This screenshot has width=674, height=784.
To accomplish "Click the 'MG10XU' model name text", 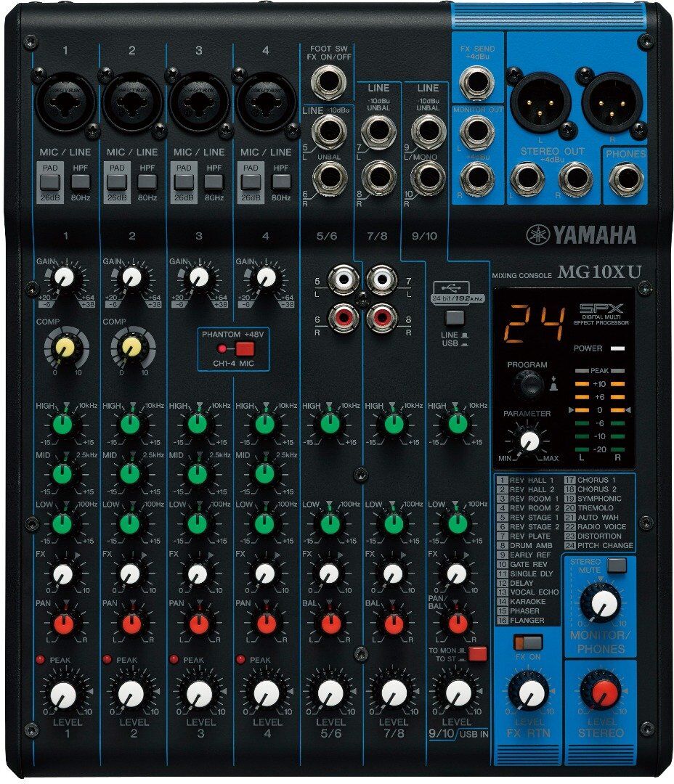I will tap(599, 272).
